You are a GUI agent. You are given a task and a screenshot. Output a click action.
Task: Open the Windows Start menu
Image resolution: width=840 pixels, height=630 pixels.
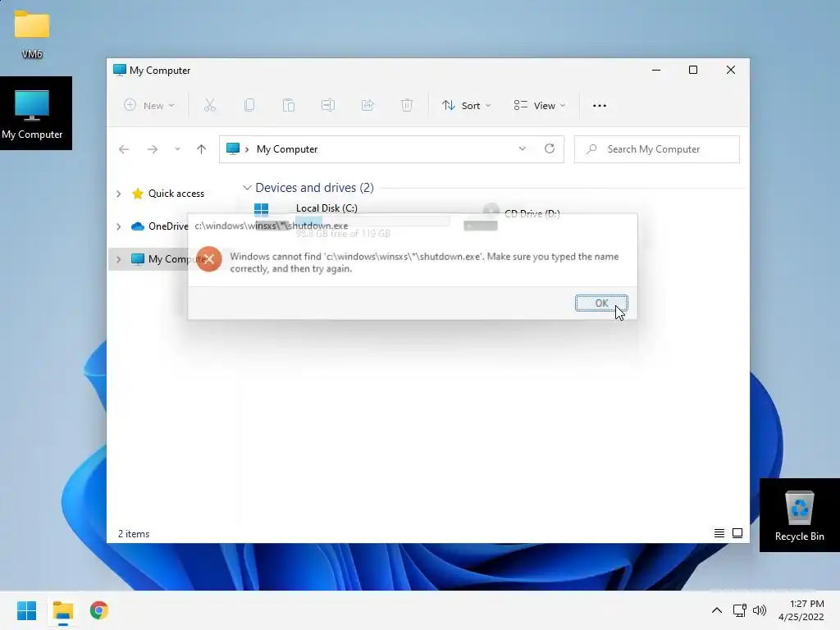(x=26, y=610)
